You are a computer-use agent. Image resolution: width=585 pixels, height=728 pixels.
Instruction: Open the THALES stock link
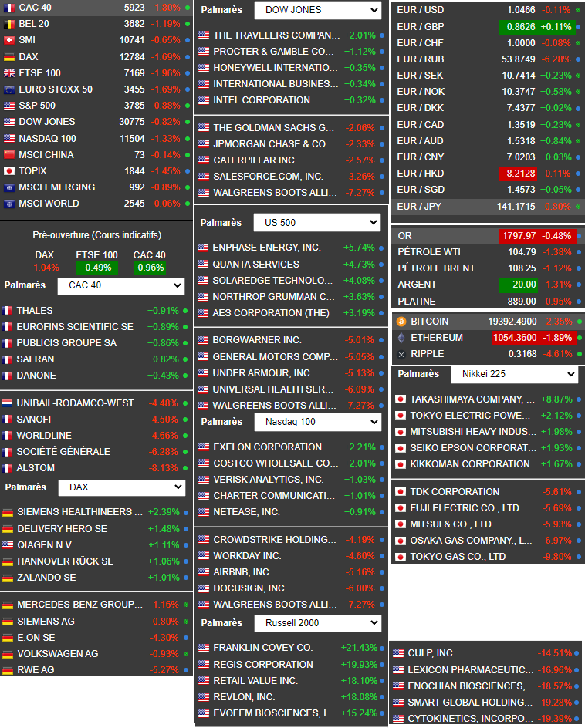click(35, 311)
